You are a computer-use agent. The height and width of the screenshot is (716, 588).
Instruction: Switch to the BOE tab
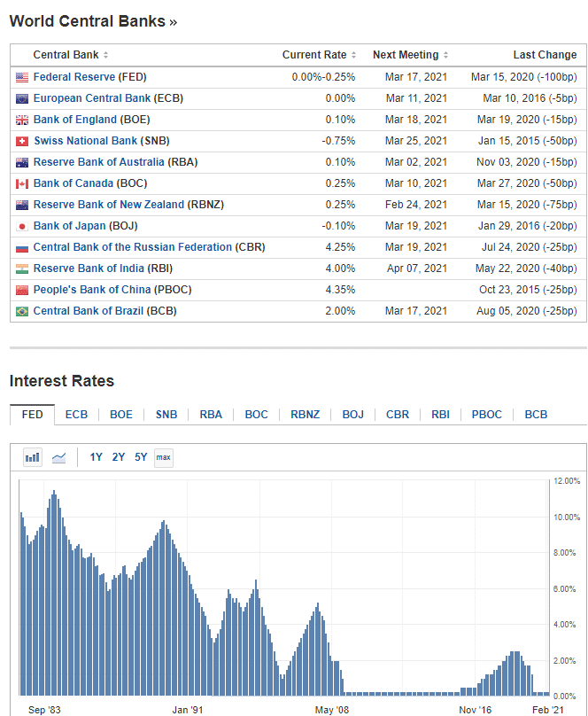[x=121, y=415]
